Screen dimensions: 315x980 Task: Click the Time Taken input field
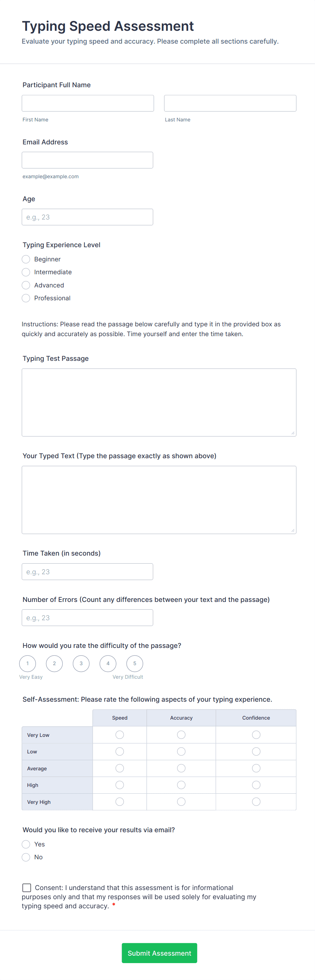pos(87,571)
